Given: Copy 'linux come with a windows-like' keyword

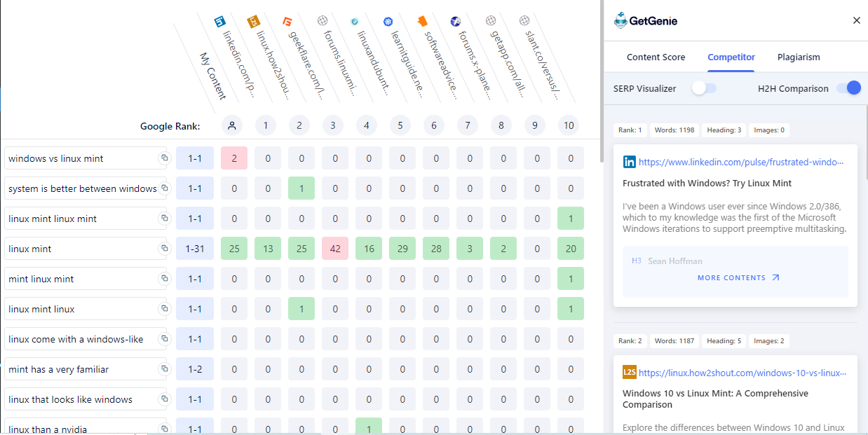Looking at the screenshot, I should pos(164,339).
